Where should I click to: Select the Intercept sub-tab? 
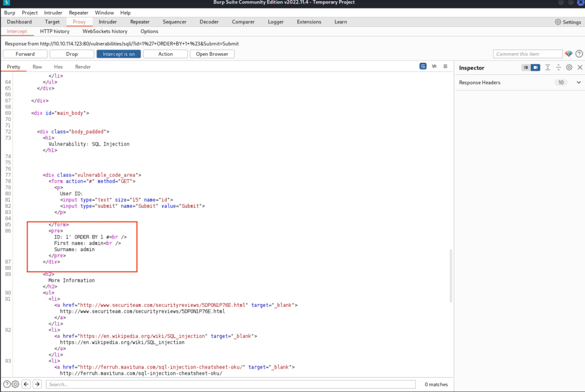click(x=17, y=31)
